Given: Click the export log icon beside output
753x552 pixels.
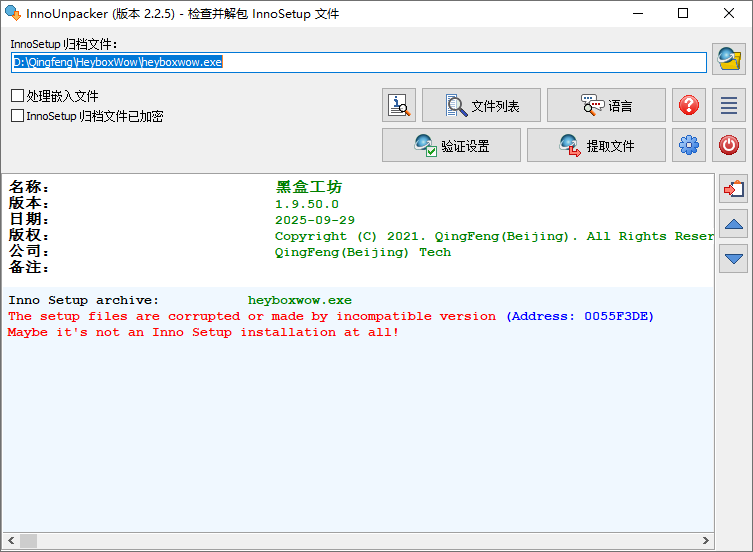Looking at the screenshot, I should 733,189.
